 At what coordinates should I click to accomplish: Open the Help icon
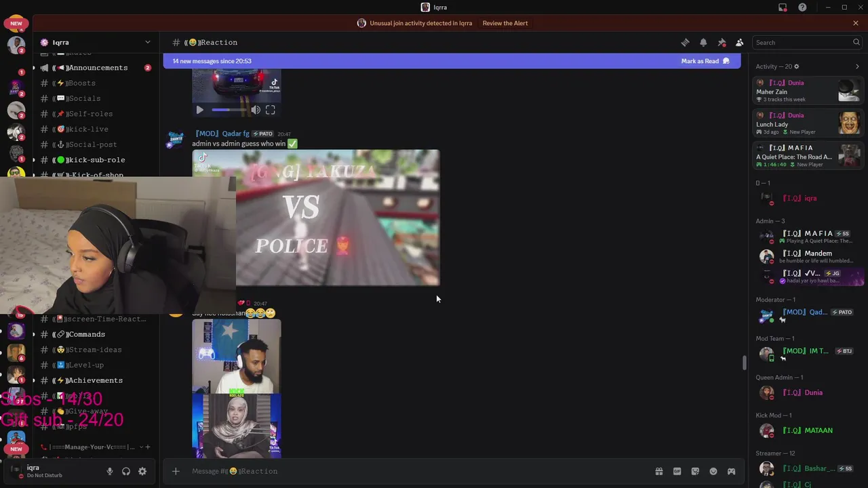click(802, 7)
